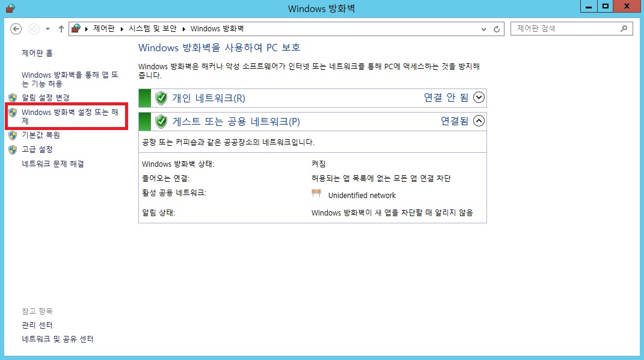
Task: Open 제어판 홈 link
Action: 37,53
